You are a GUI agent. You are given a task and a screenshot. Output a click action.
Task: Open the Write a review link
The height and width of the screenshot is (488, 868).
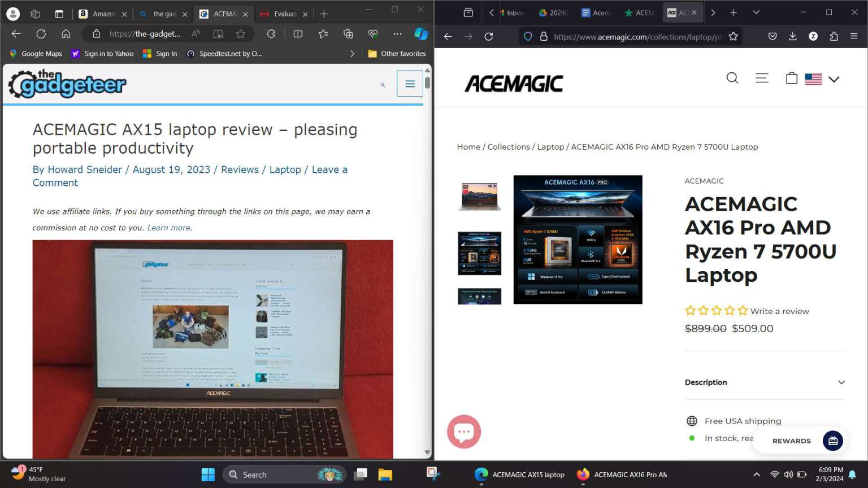779,311
